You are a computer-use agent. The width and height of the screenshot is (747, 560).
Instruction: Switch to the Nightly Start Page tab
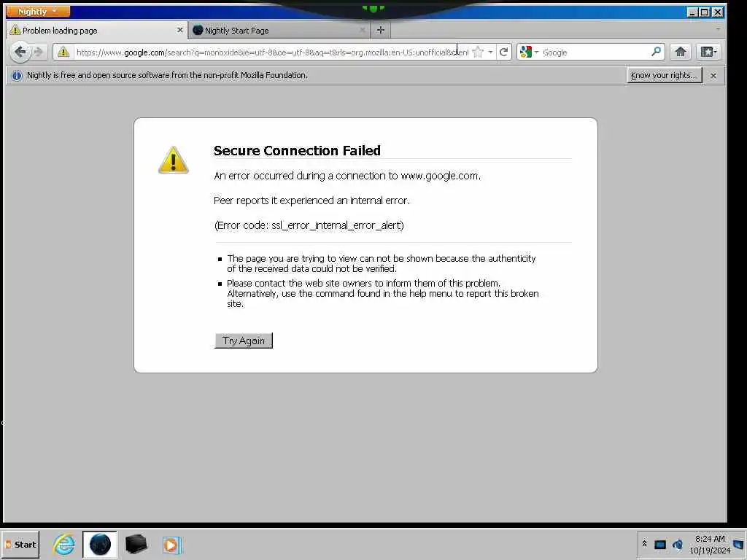tap(279, 31)
